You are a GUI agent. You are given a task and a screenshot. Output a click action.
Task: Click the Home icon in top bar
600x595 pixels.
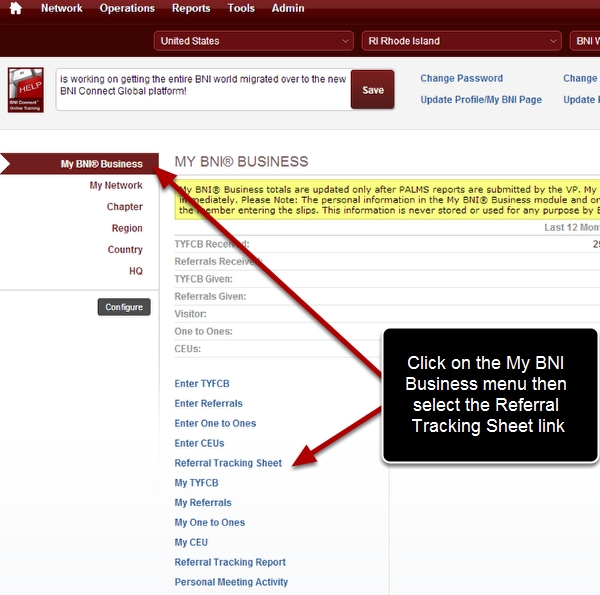pyautogui.click(x=15, y=9)
